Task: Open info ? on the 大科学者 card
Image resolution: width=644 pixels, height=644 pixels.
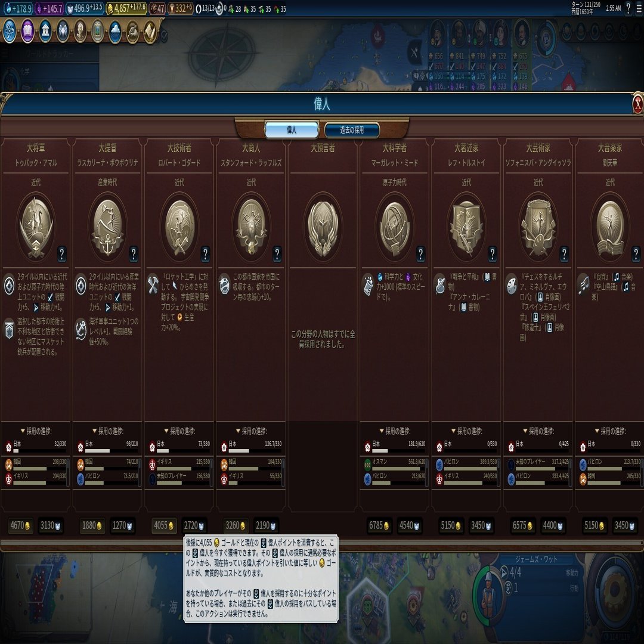Action: tap(420, 254)
